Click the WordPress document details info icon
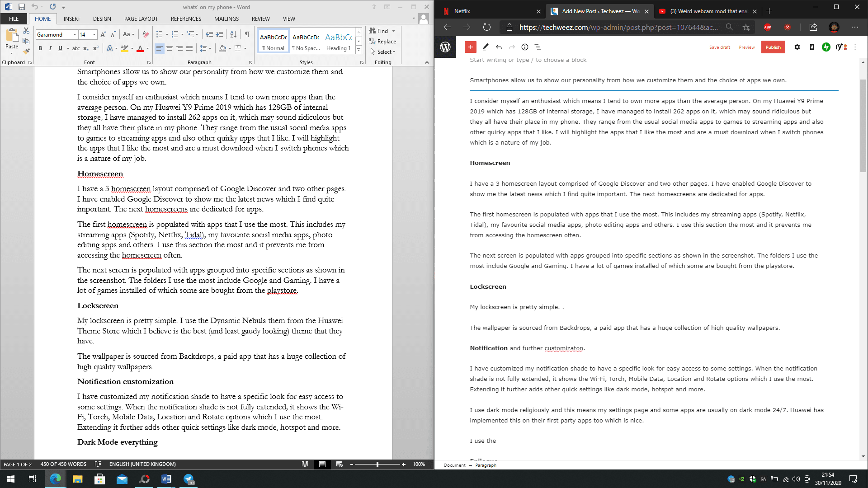 point(524,47)
